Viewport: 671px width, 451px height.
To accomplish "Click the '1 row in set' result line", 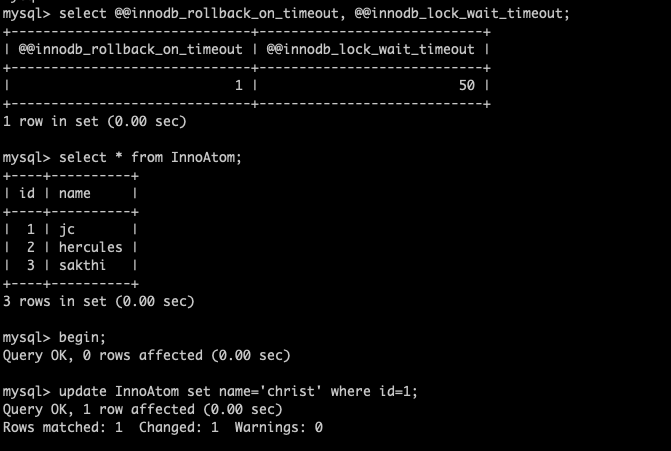I will pos(95,121).
